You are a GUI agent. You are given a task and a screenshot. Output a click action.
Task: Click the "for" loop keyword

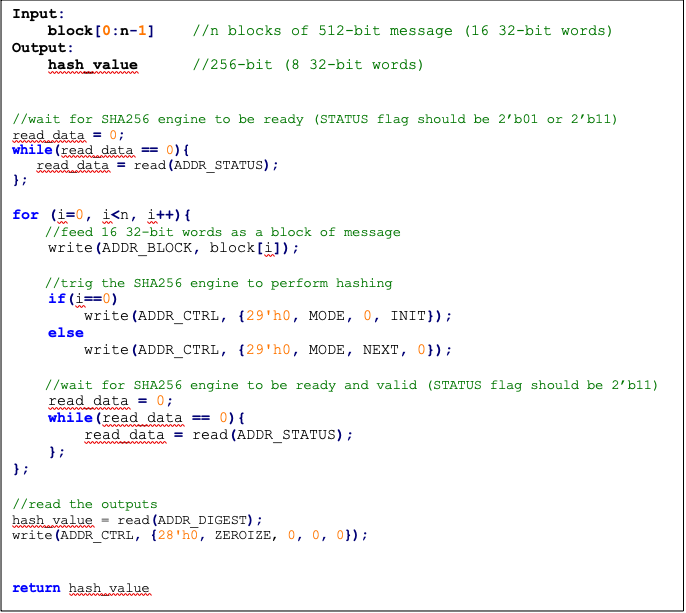[x=25, y=215]
